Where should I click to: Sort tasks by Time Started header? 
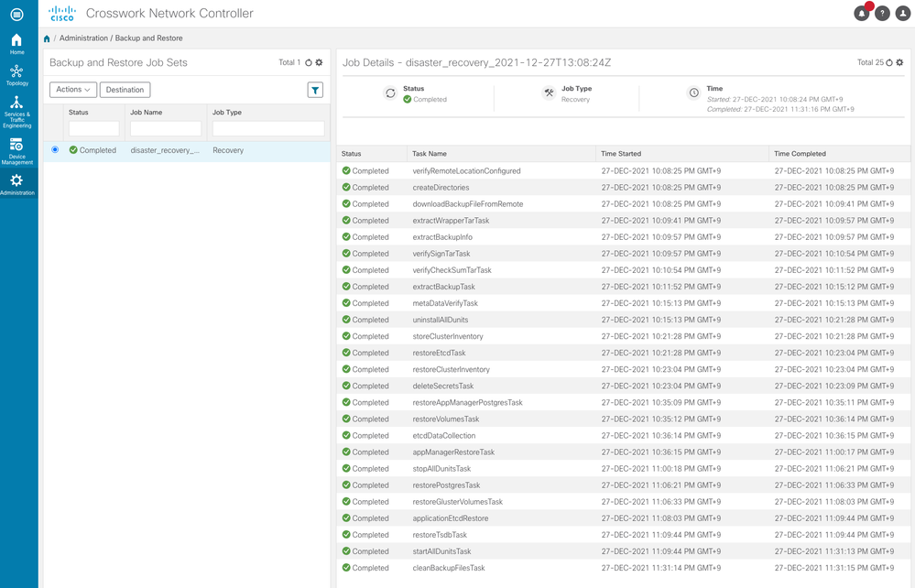[x=621, y=154]
